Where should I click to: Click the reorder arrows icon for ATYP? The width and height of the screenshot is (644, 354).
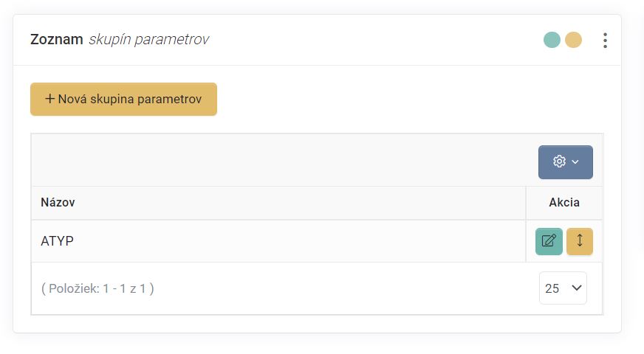click(580, 241)
